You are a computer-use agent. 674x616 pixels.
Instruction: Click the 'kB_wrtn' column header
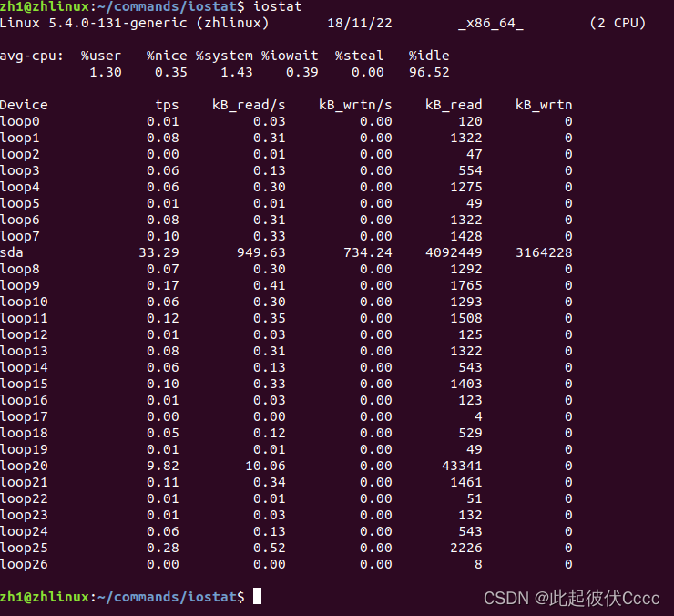click(x=544, y=105)
